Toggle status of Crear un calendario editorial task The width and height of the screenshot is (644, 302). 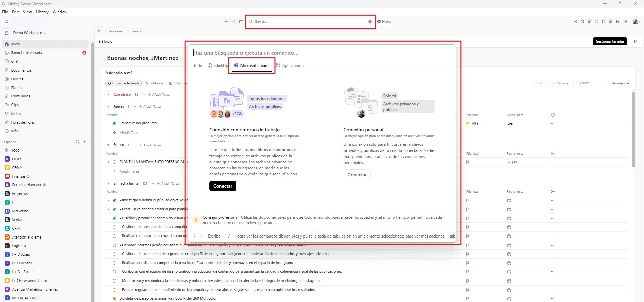tap(114, 209)
